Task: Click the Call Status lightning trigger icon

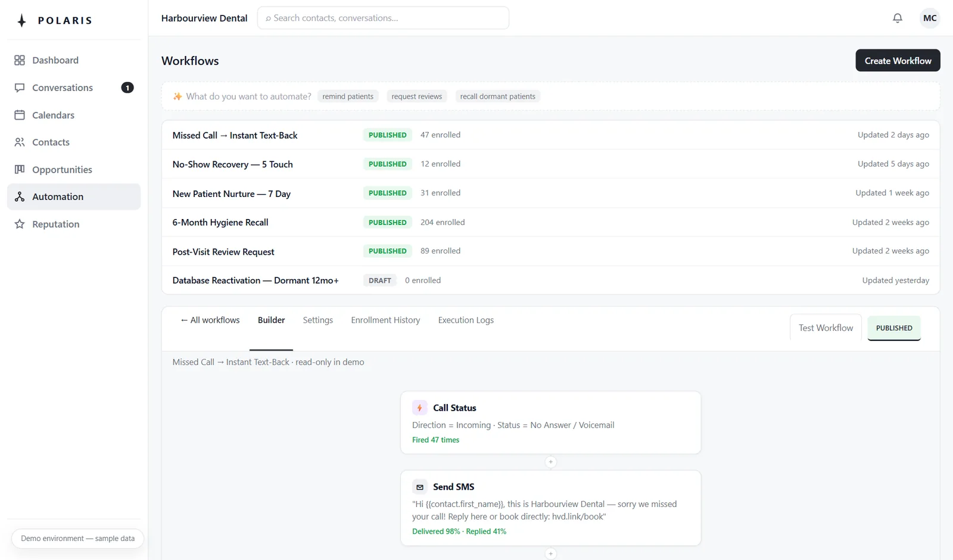Action: click(x=420, y=408)
